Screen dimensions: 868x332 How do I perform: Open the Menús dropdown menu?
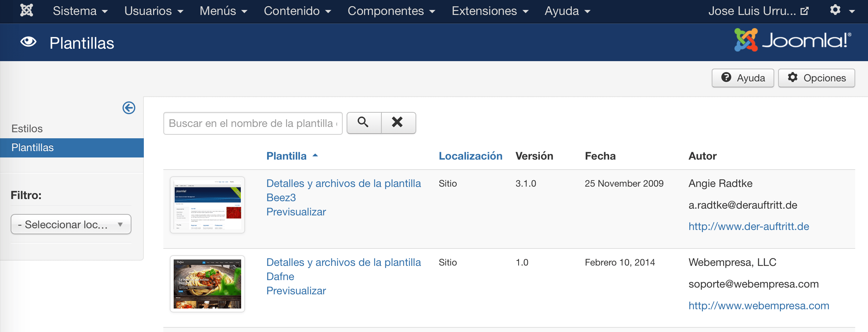(x=223, y=11)
